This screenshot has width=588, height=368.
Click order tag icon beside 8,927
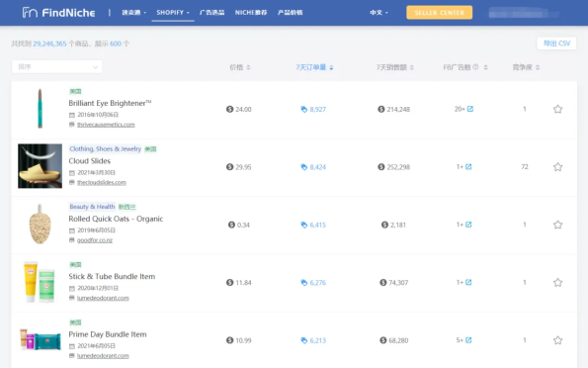pyautogui.click(x=304, y=109)
